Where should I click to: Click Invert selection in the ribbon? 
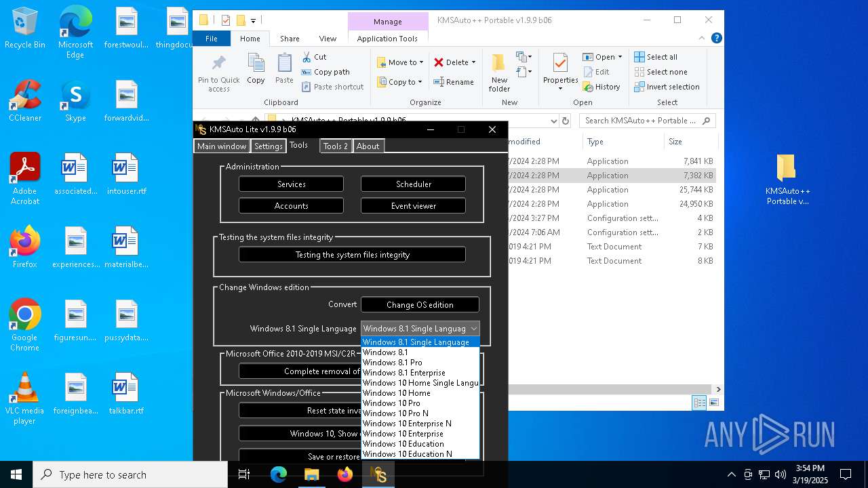[x=667, y=87]
